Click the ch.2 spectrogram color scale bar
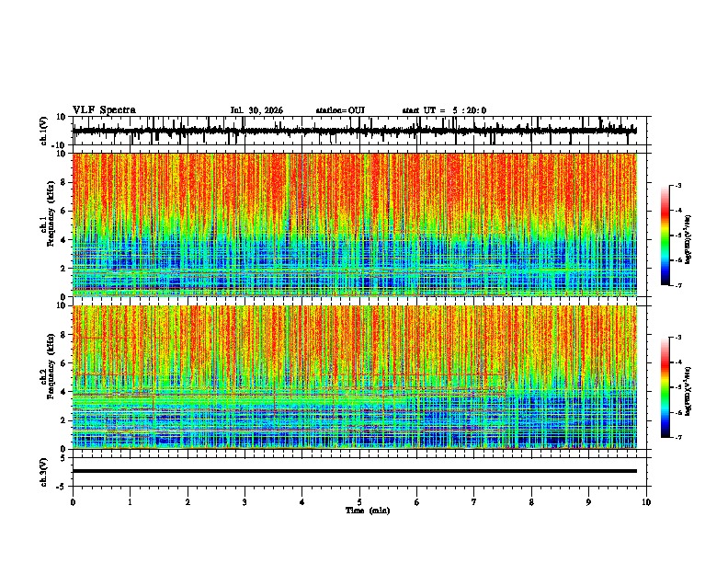This screenshot has height=563, width=728. pyautogui.click(x=665, y=387)
